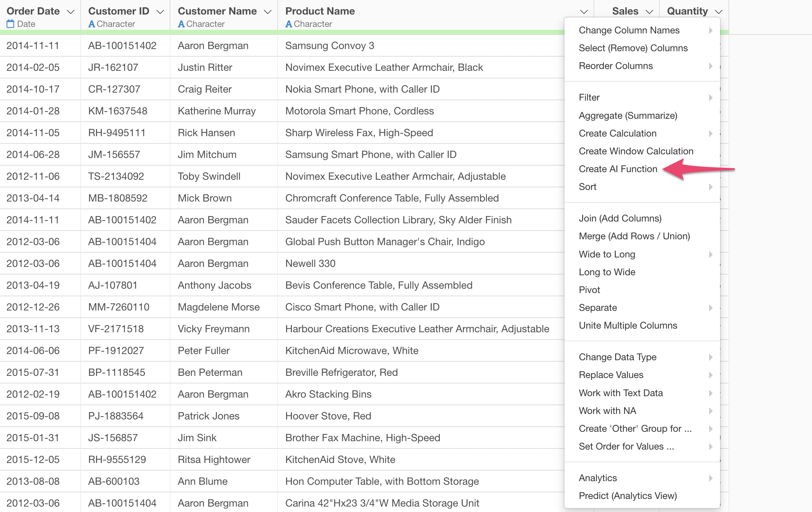Image resolution: width=812 pixels, height=512 pixels.
Task: Select Create AI Function menu item
Action: point(618,169)
